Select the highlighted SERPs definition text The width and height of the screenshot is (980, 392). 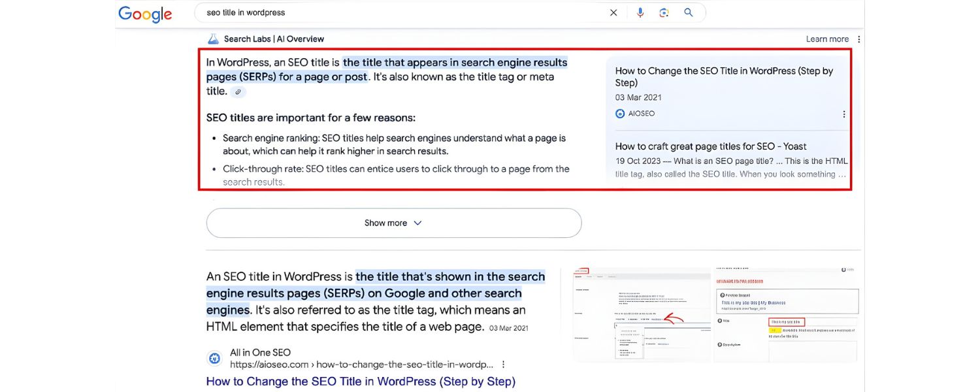tap(456, 61)
